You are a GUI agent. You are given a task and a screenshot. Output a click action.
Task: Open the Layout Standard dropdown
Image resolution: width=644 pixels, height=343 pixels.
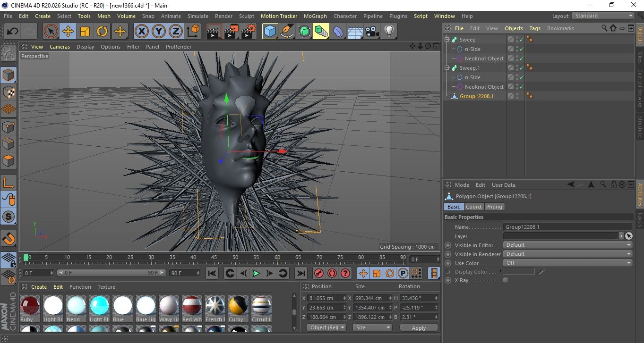click(603, 16)
